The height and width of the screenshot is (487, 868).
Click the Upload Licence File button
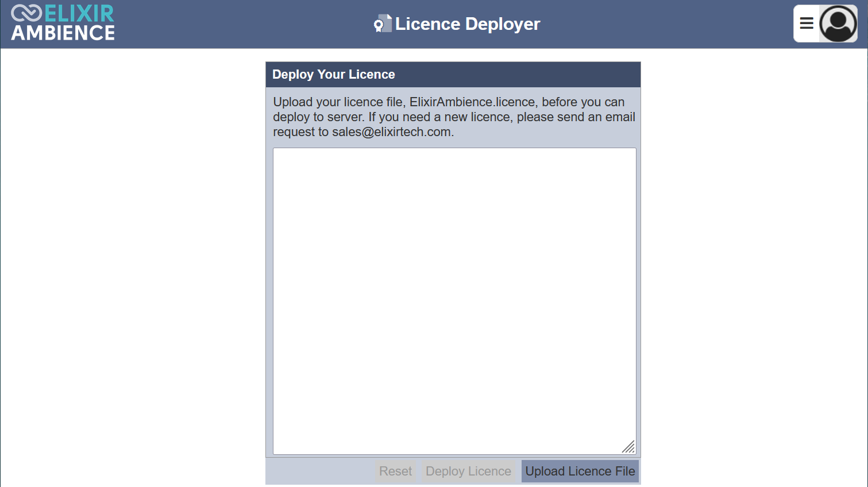click(580, 471)
